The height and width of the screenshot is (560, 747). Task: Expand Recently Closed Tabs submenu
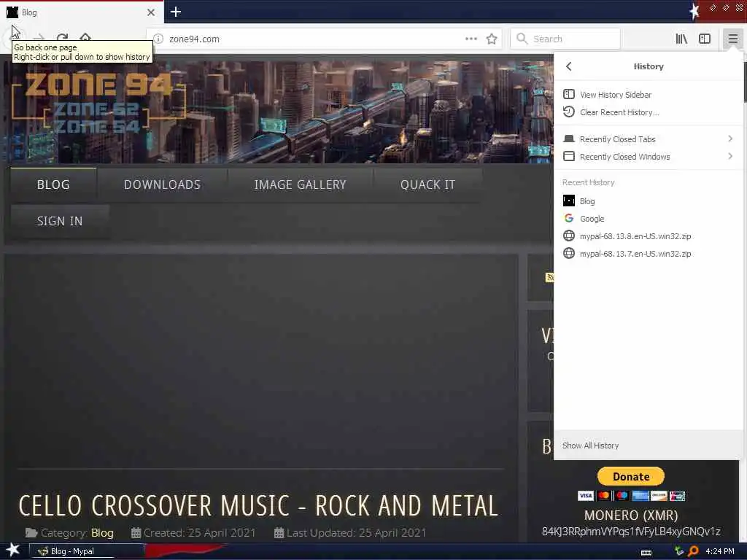(648, 139)
